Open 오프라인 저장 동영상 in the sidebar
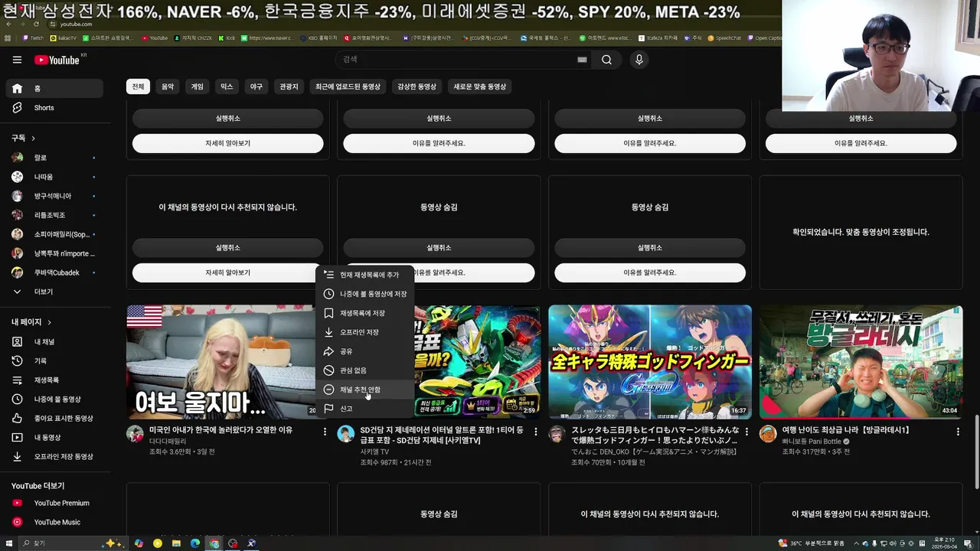The image size is (980, 551). (54, 457)
